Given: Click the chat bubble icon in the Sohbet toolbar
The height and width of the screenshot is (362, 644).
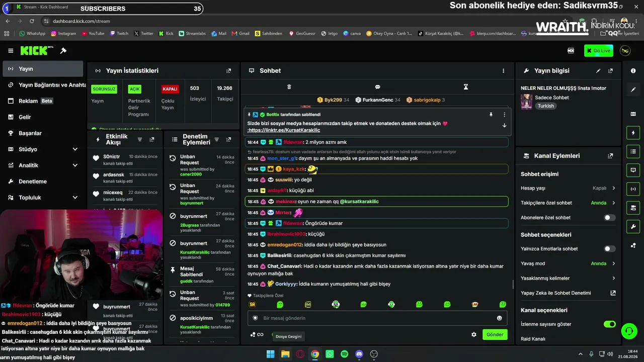Looking at the screenshot, I should point(377,87).
